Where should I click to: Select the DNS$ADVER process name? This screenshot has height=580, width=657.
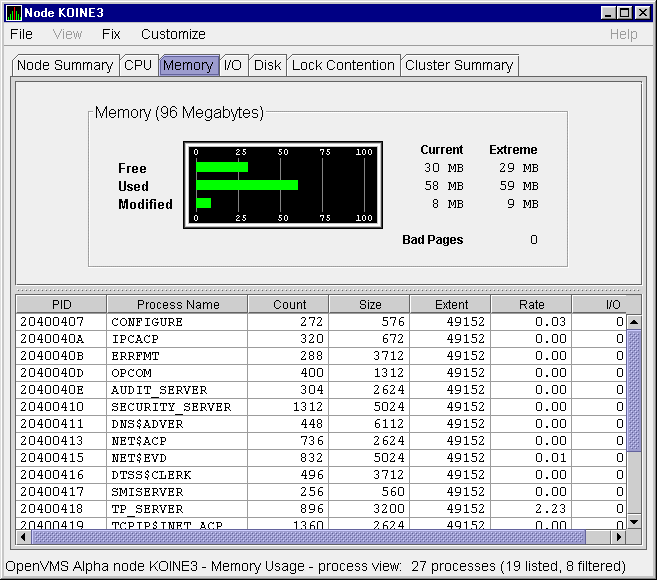tap(147, 424)
